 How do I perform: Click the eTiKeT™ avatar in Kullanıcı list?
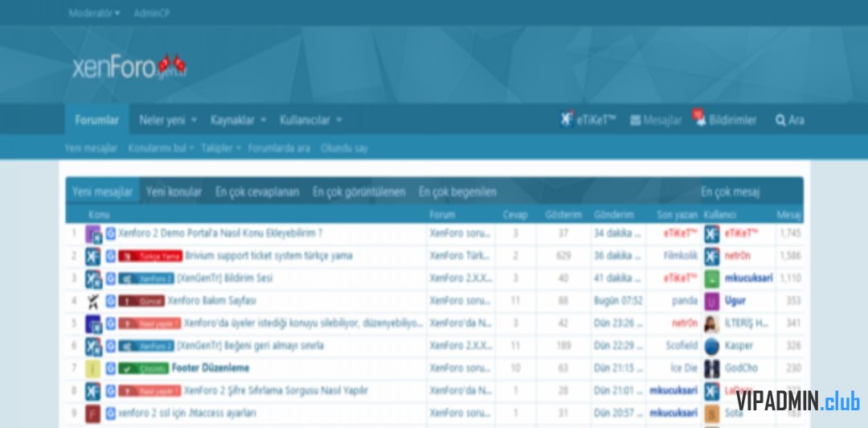pyautogui.click(x=712, y=234)
